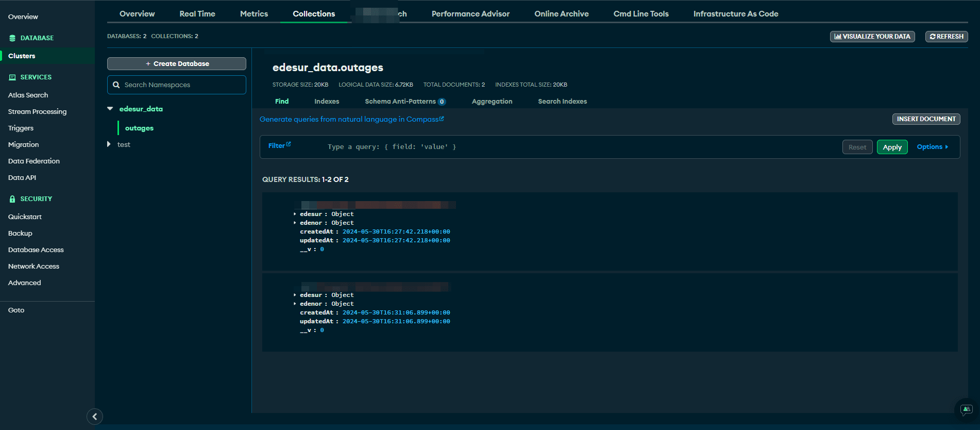Open the Online Archive tab
Screen dimensions: 980x430
[x=562, y=14]
